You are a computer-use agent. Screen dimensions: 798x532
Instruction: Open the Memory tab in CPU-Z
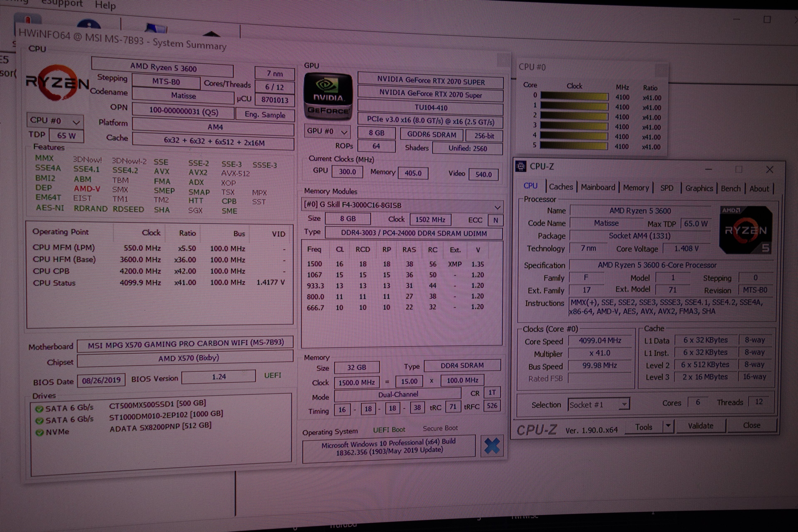[x=636, y=188]
